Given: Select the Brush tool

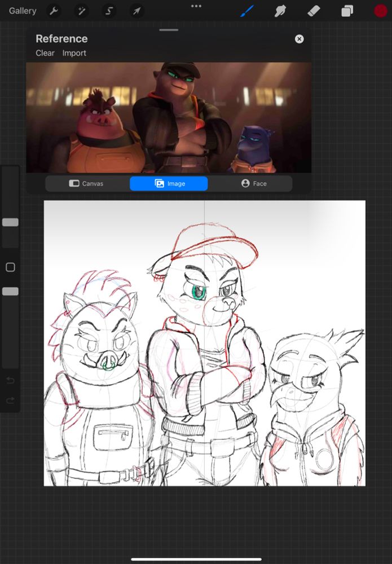Looking at the screenshot, I should pos(247,11).
